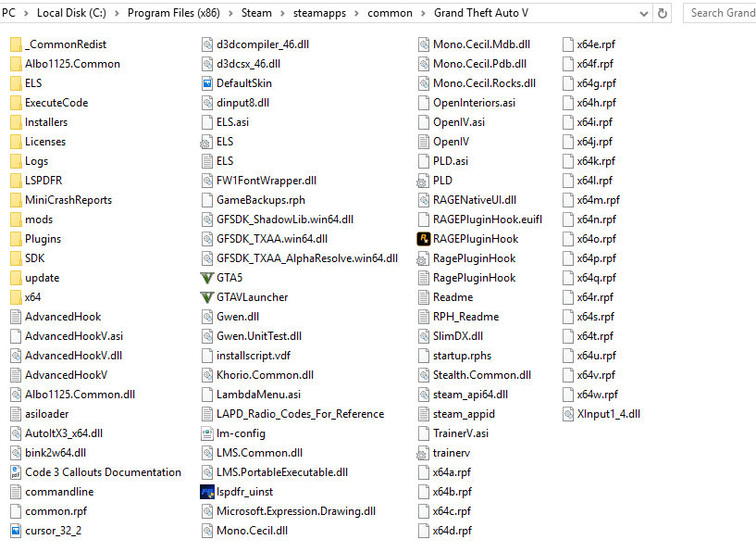Go to Local Disk (C:) breadcrumb
Viewport: 756px width, 552px height.
71,13
